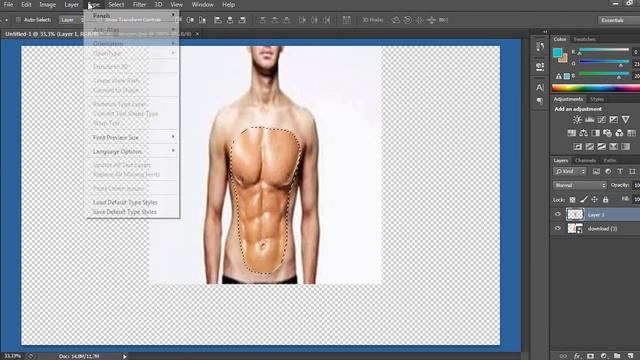Add a Hue/Saturation adjustment
Viewport: 640px width, 360px height.
coord(571,133)
